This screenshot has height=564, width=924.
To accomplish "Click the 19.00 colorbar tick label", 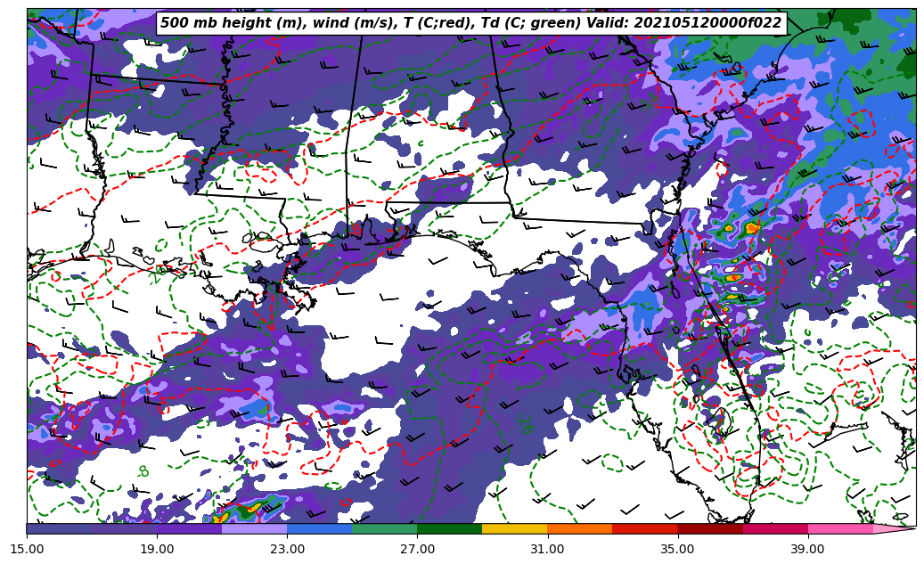I will coord(157,549).
